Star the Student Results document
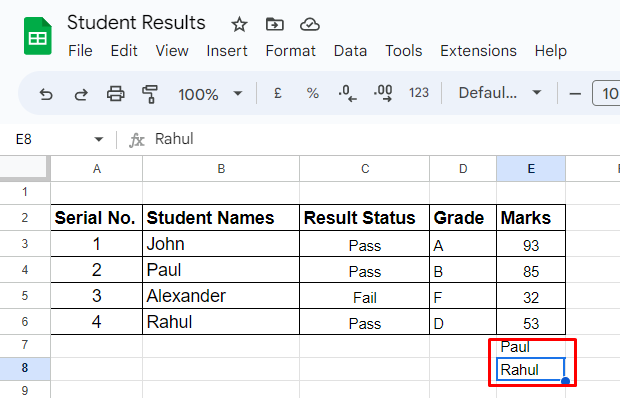The width and height of the screenshot is (620, 398). tap(239, 25)
